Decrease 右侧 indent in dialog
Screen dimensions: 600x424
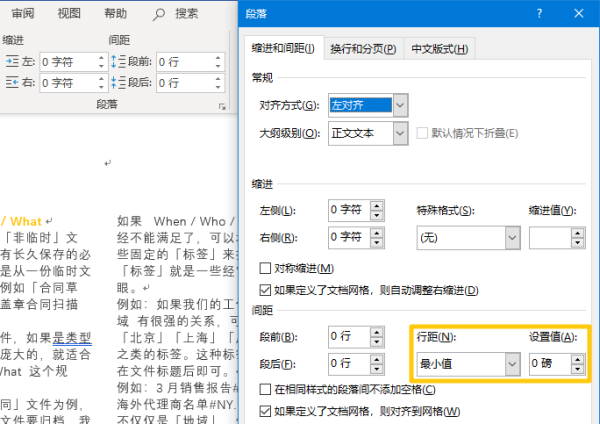tap(377, 242)
